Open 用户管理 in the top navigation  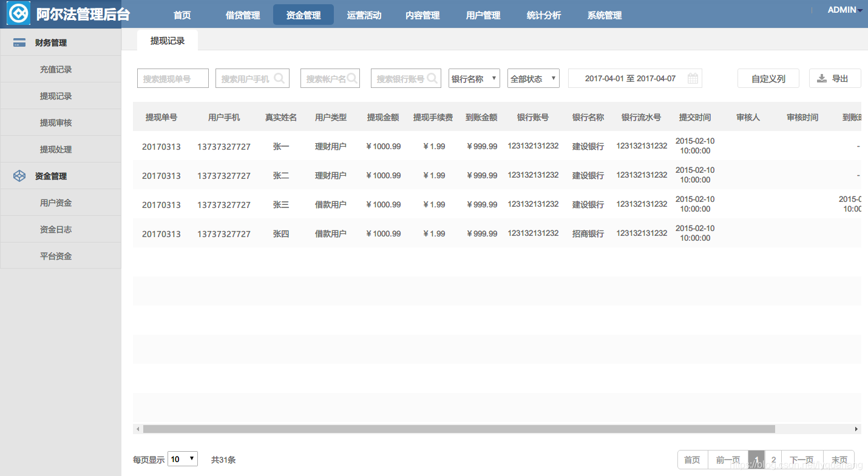click(483, 15)
